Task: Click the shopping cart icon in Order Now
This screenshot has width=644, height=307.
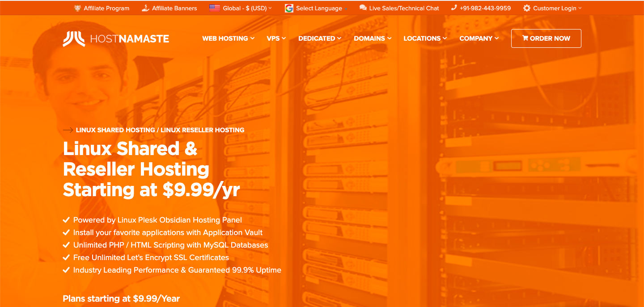Action: tap(525, 38)
